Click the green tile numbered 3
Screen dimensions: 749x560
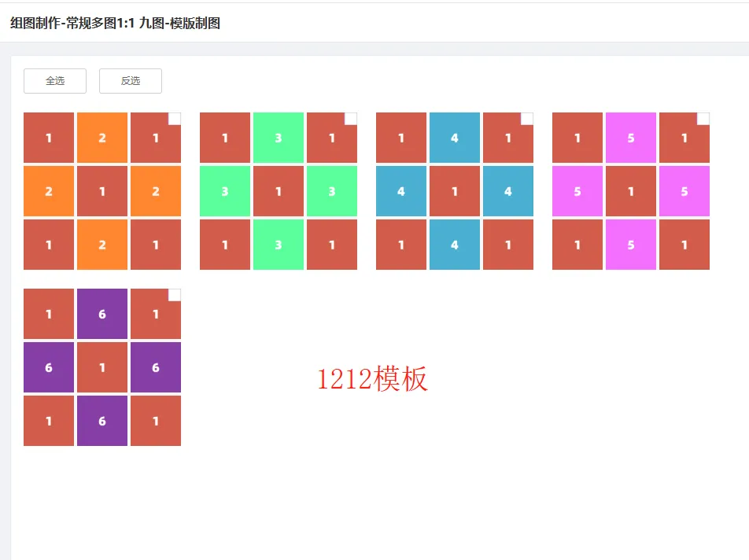point(279,137)
